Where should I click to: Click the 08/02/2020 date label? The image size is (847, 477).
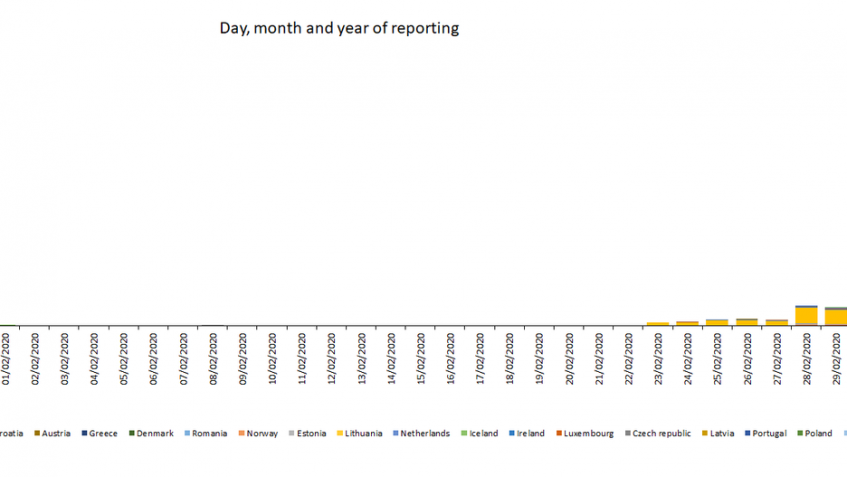[x=213, y=359]
